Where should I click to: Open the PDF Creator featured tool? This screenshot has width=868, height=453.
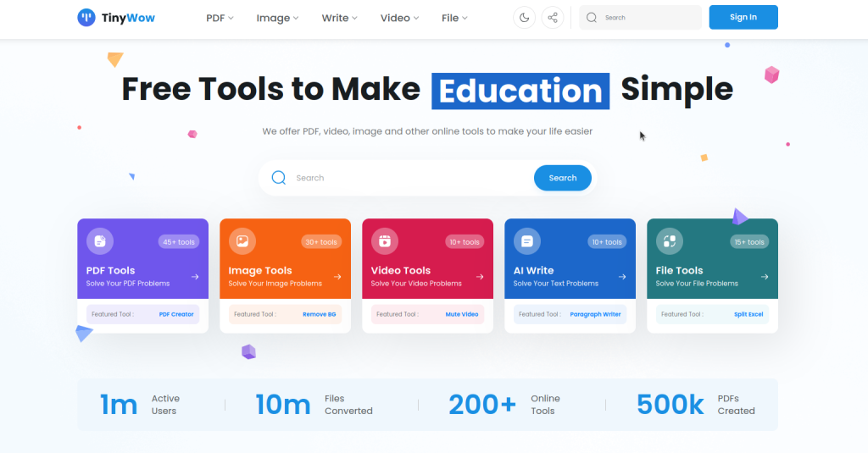tap(176, 314)
